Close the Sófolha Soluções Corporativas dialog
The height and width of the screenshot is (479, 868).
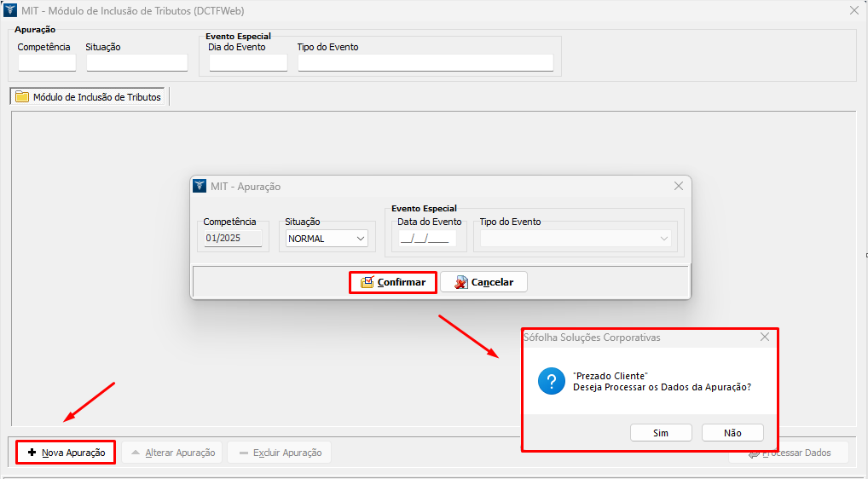(765, 338)
